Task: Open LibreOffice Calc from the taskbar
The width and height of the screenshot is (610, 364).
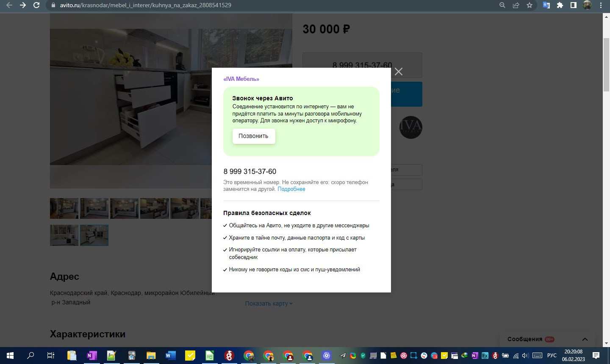Action: pos(210,356)
